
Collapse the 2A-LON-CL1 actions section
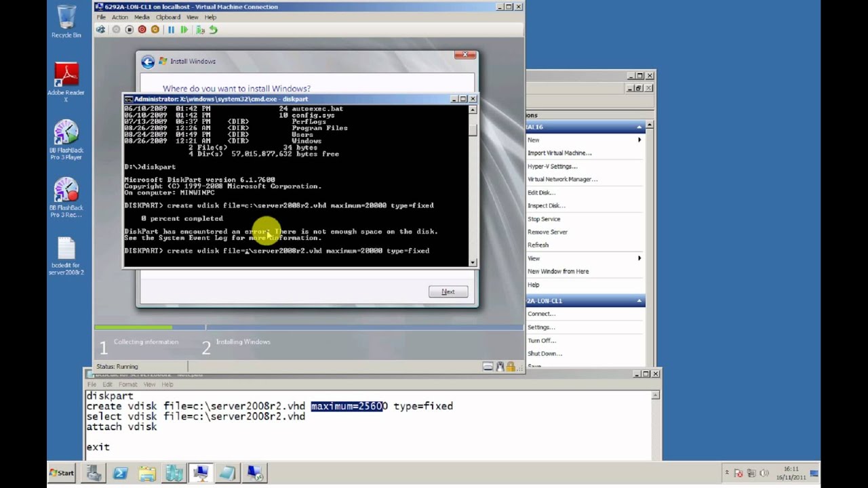pos(639,300)
